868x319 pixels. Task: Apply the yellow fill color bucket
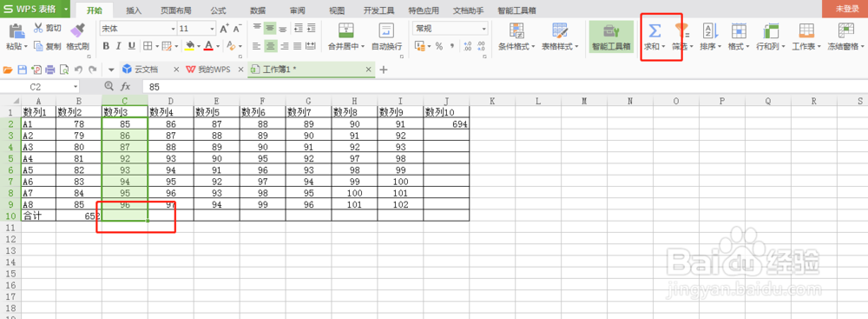(190, 46)
